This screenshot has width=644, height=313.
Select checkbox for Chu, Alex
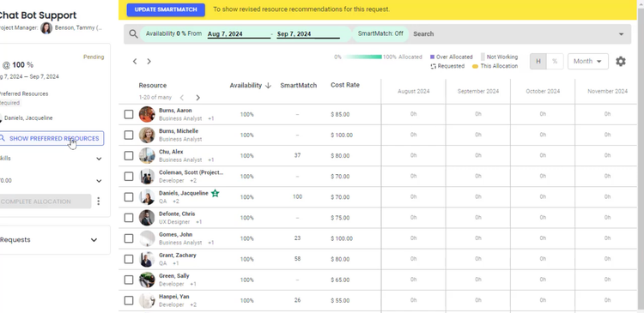pyautogui.click(x=129, y=156)
